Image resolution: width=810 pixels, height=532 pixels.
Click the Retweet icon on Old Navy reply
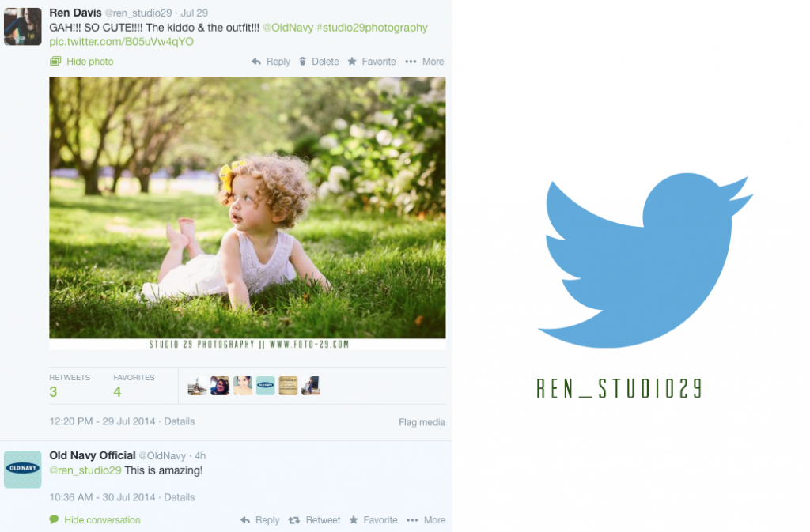294,520
